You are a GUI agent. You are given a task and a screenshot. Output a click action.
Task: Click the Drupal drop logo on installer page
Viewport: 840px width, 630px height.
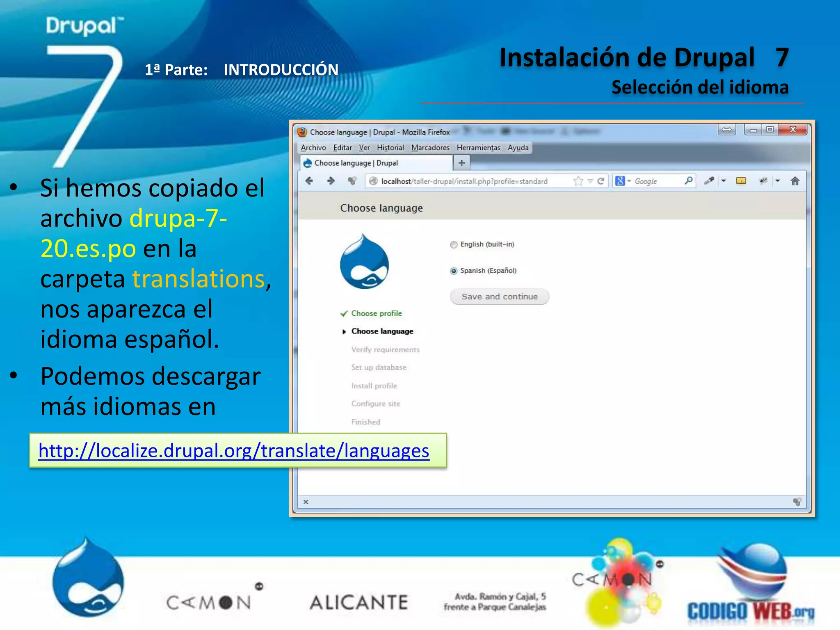364,262
